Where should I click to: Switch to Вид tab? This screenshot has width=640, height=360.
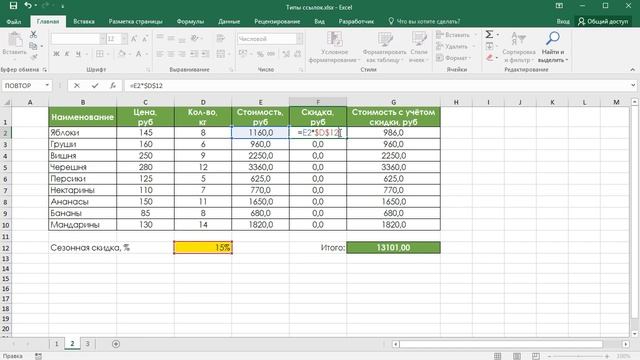point(320,21)
